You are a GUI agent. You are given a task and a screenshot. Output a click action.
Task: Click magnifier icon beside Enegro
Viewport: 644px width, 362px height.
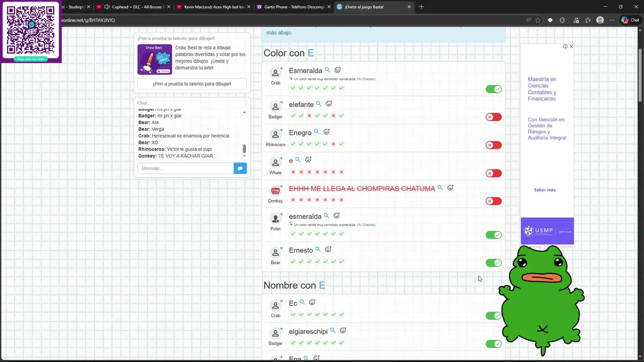[316, 132]
